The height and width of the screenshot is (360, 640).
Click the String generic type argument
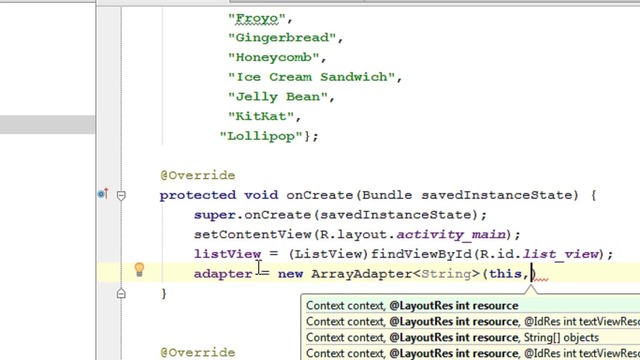click(446, 273)
